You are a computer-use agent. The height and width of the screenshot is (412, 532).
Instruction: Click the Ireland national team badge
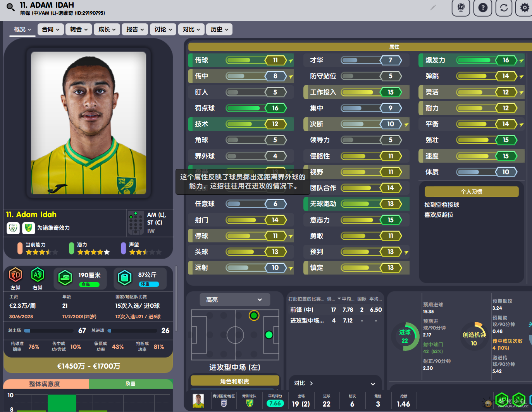point(13,228)
